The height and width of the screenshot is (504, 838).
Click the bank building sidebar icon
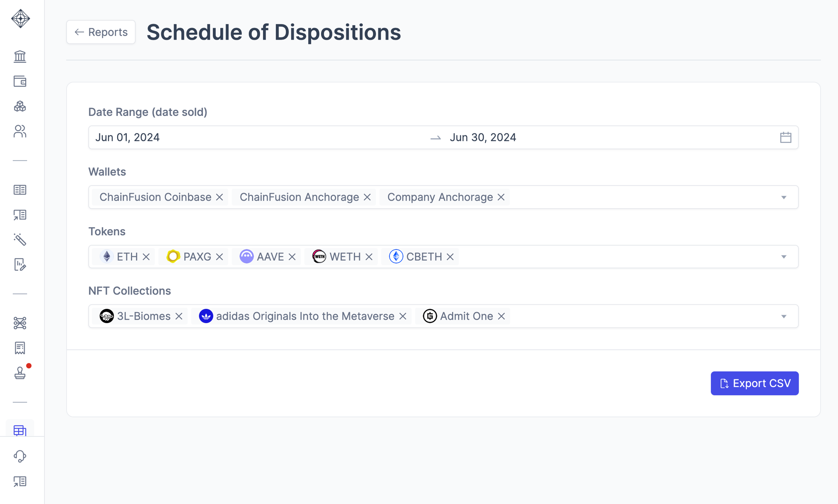(x=20, y=56)
